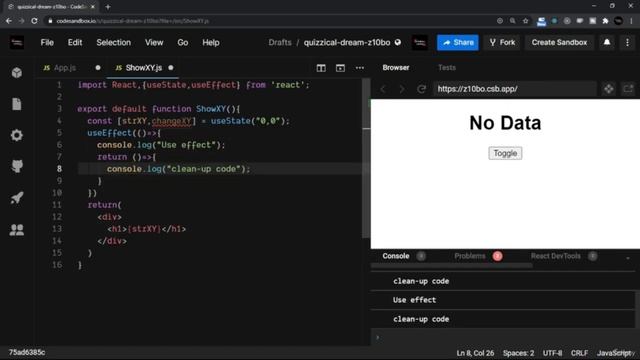Open the Selection menu
This screenshot has height=360, width=640.
tap(113, 42)
